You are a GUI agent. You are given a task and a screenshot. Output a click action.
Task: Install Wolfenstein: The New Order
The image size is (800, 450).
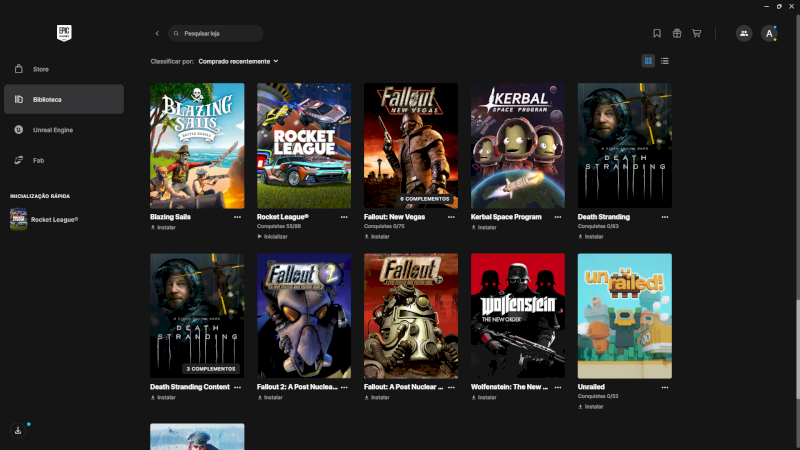point(484,397)
